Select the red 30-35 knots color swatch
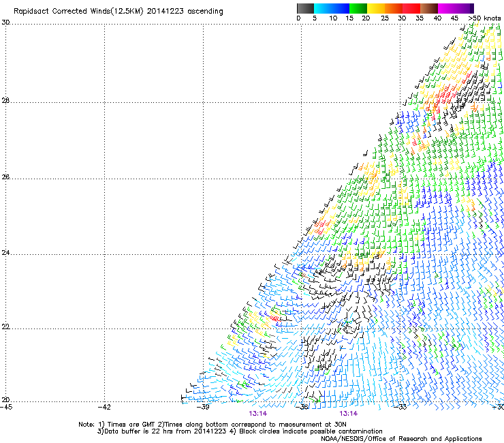Screen dimensions: 504x443 click(411, 8)
